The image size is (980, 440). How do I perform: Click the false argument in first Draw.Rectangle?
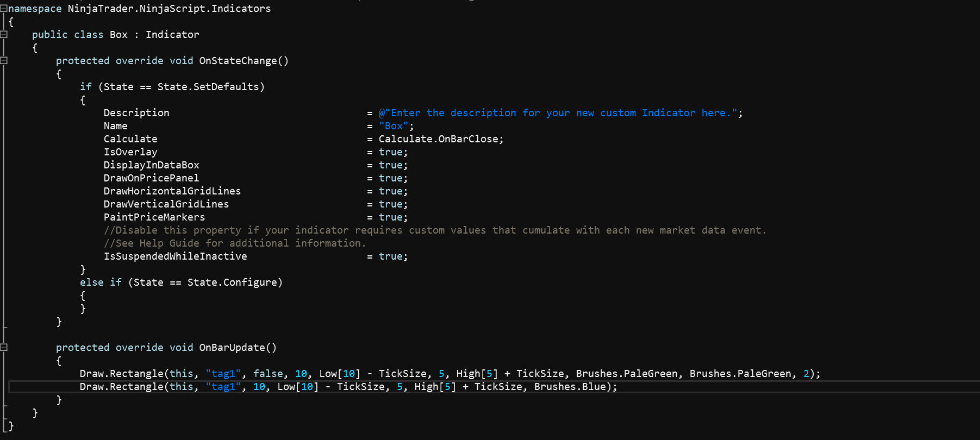(x=268, y=374)
